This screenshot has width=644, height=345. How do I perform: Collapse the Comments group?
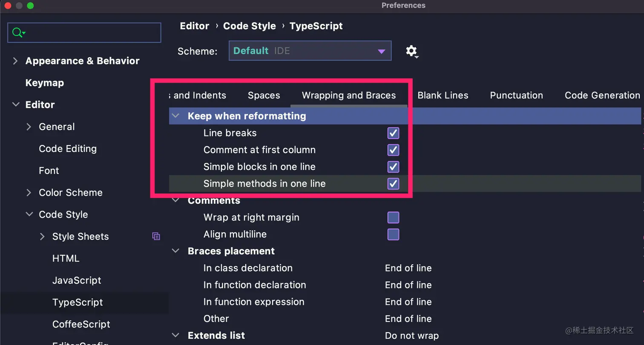(175, 200)
